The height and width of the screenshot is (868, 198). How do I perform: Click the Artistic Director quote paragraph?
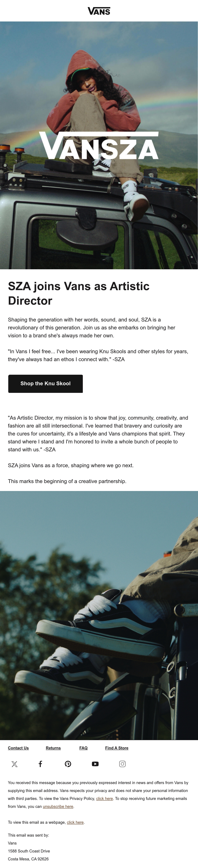point(98,433)
